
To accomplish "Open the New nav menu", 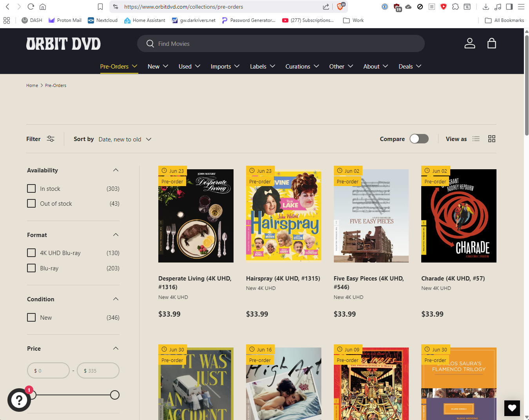I will point(158,67).
